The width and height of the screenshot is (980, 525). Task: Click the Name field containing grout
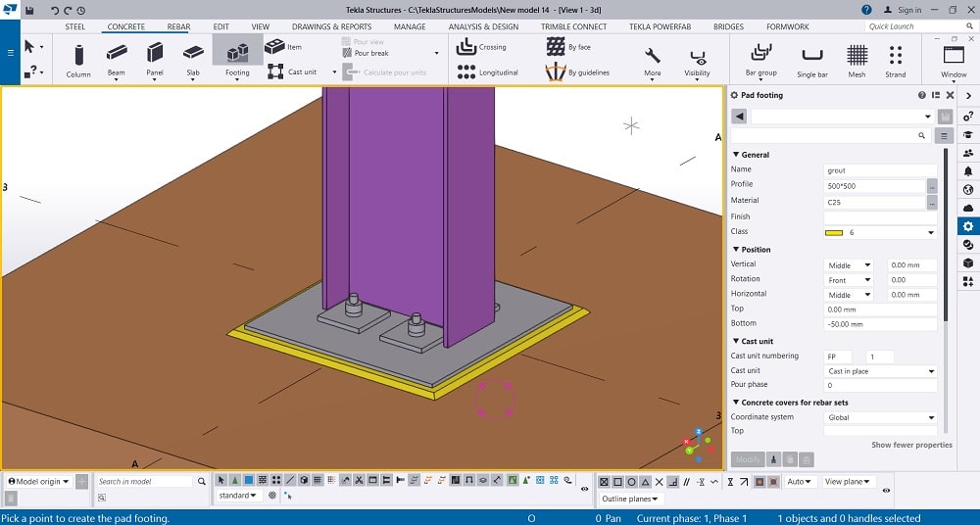pos(880,169)
